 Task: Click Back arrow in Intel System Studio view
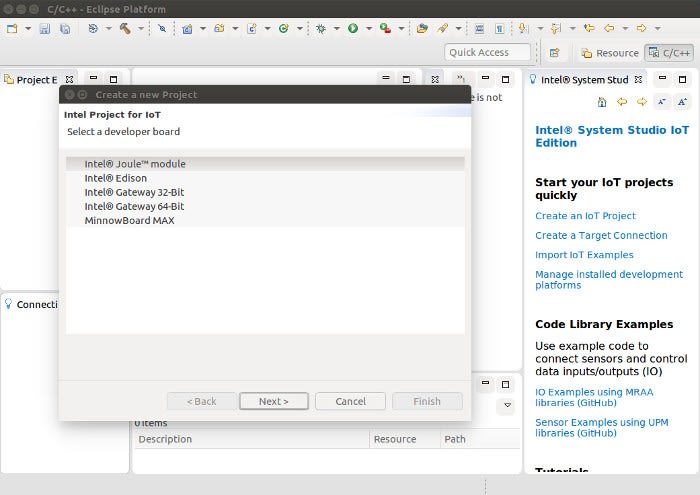622,102
